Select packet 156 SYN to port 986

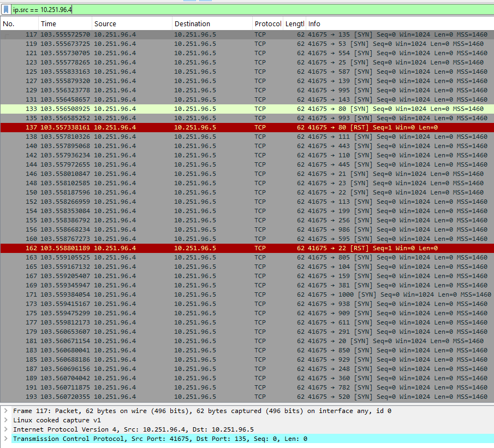click(247, 229)
